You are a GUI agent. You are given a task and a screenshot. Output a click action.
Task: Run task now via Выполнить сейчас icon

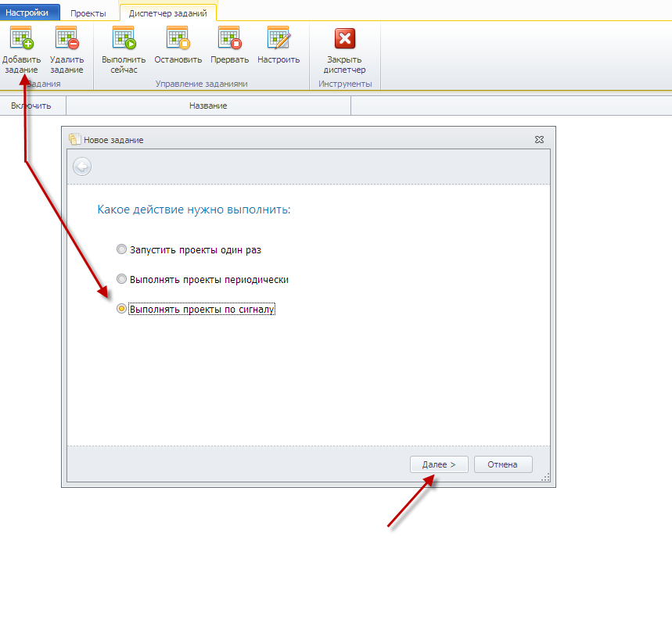[124, 38]
